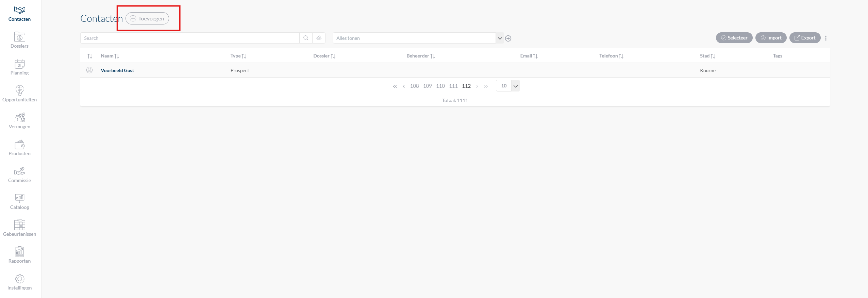Go to page 110 in pagination

pos(440,86)
